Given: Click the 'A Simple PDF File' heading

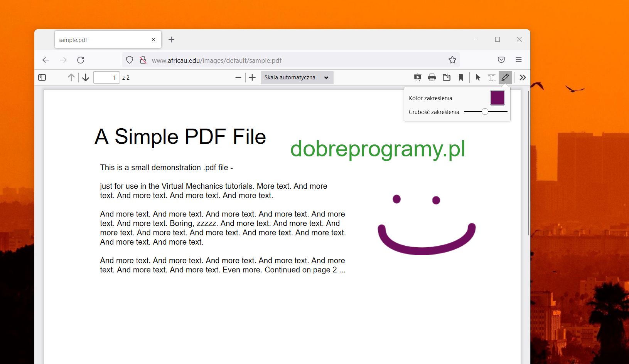Looking at the screenshot, I should tap(180, 137).
